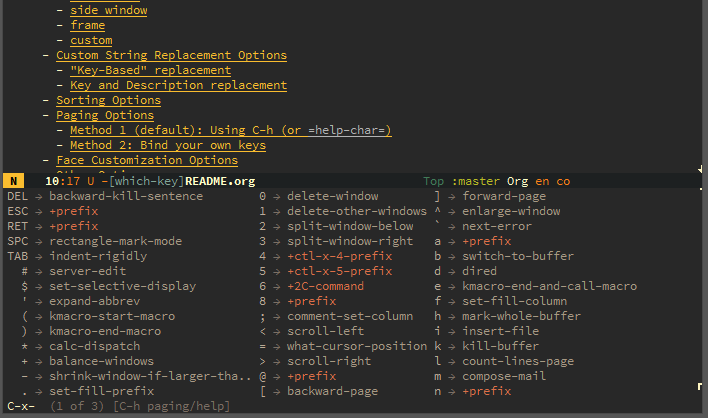Click the switch-to-buffer command entry

[x=518, y=256]
